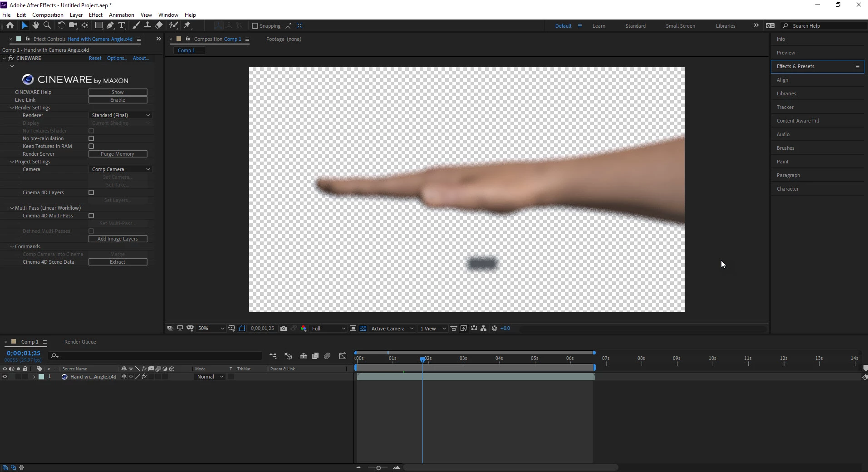Toggle Draft 3D in the timeline
This screenshot has width=868, height=472.
click(288, 356)
